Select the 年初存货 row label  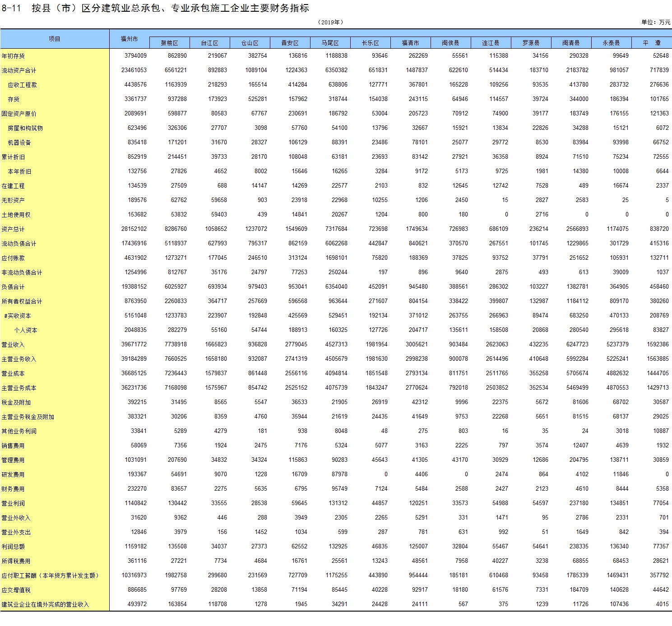click(14, 56)
